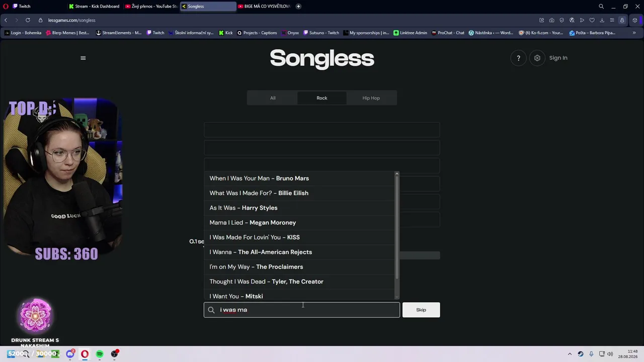Choose I'm on My Way suggestion

[x=299, y=267]
